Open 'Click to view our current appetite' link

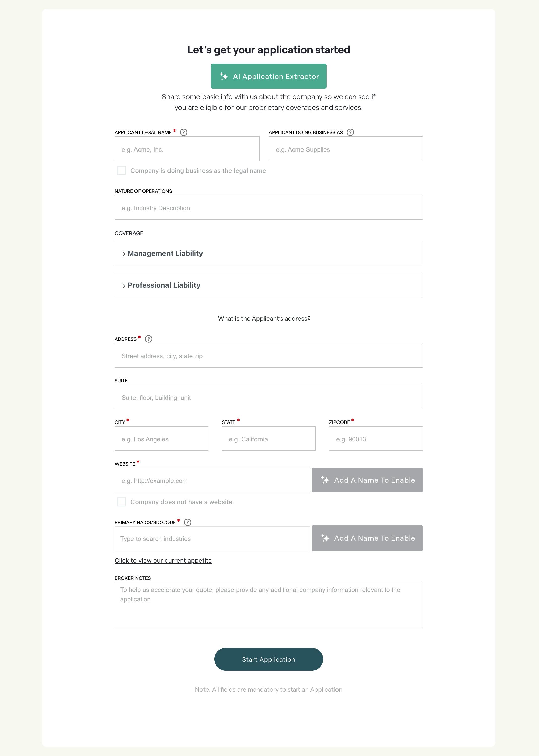163,560
